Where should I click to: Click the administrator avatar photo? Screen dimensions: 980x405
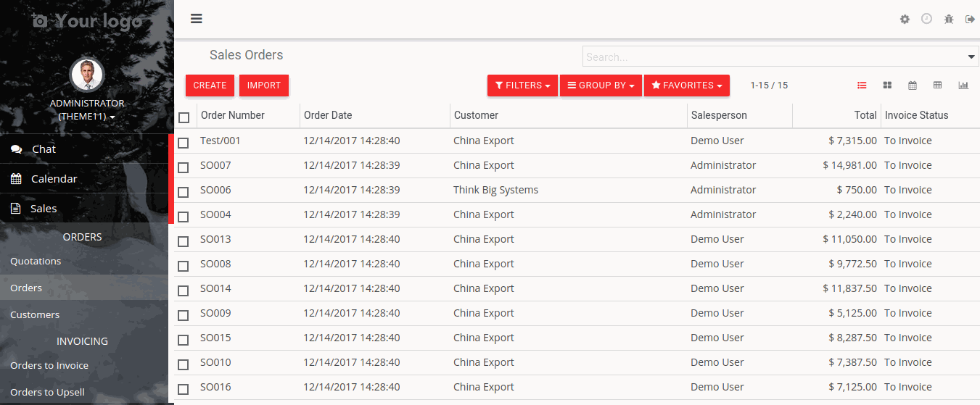tap(87, 75)
